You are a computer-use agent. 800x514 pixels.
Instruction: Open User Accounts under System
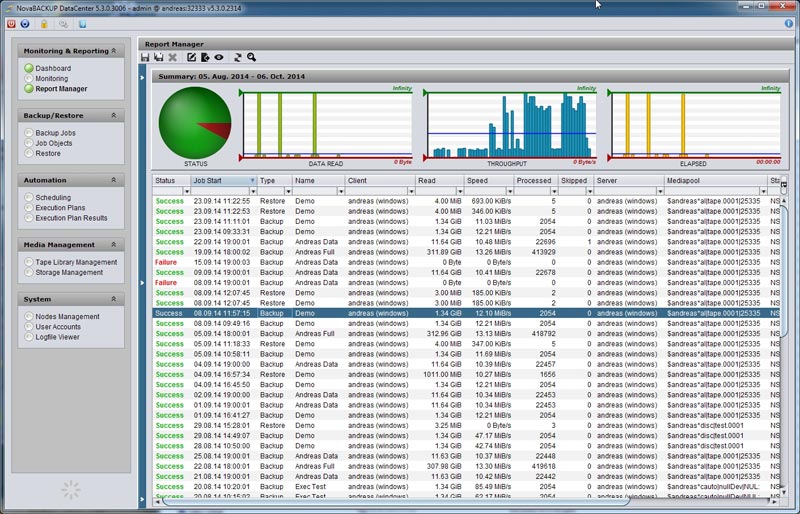coord(53,327)
